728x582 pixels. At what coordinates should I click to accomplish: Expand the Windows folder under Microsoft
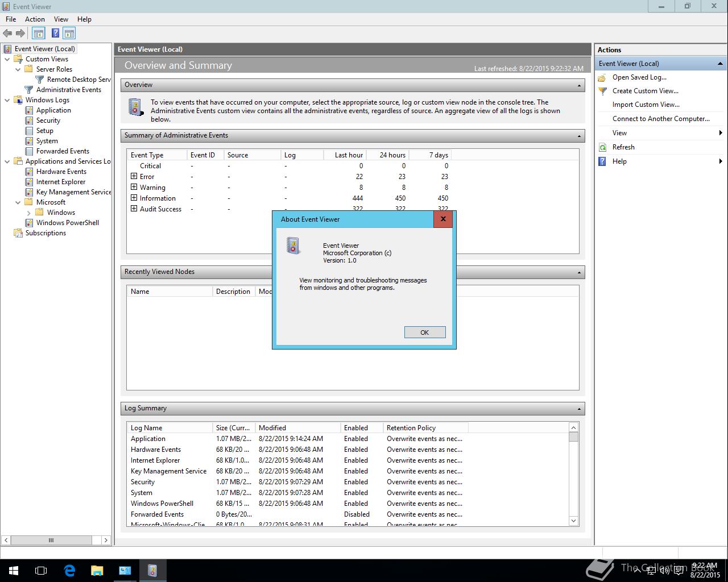point(29,213)
